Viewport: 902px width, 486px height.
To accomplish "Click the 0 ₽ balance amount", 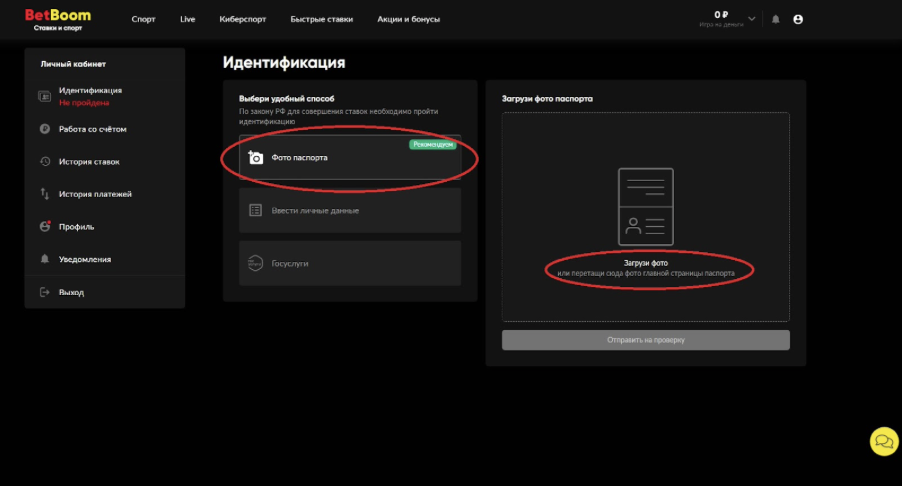I will 721,15.
